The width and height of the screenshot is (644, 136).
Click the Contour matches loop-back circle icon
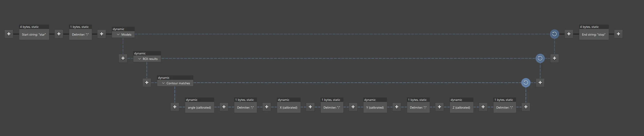point(526,82)
